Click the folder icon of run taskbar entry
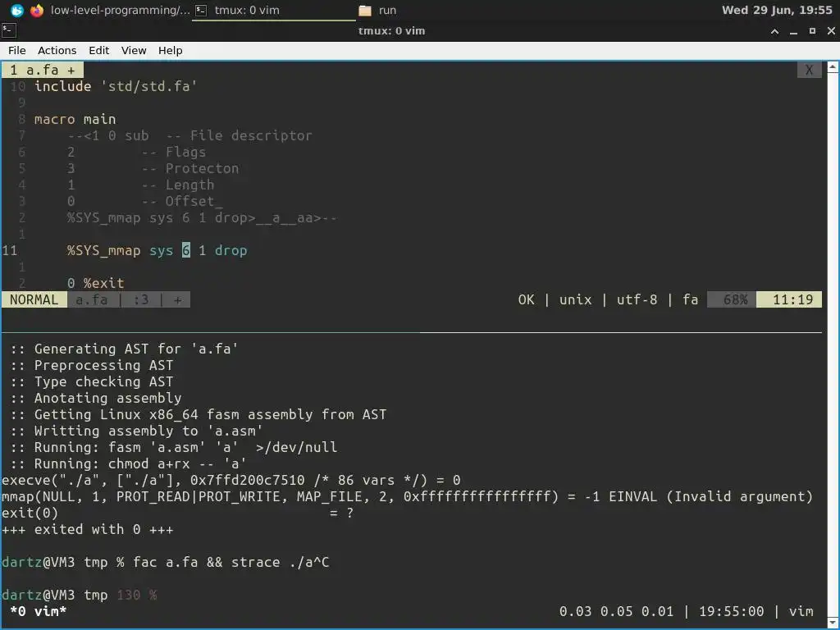 click(x=365, y=10)
